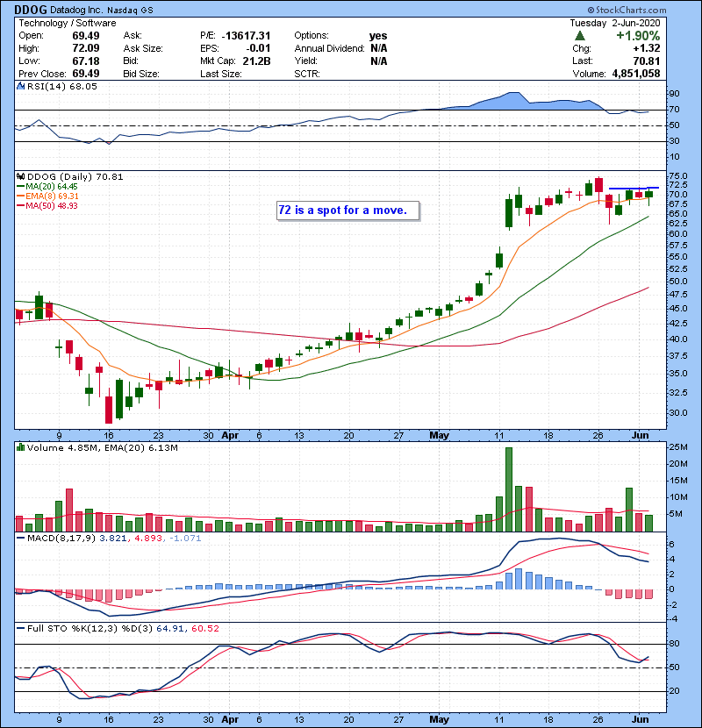702x728 pixels.
Task: Select the +1.90% percent change
Action: (638, 36)
